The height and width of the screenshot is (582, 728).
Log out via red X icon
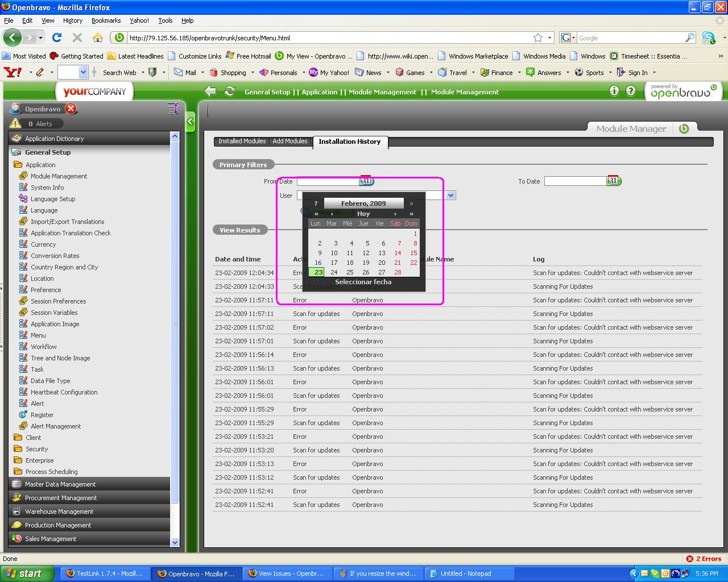[x=71, y=109]
